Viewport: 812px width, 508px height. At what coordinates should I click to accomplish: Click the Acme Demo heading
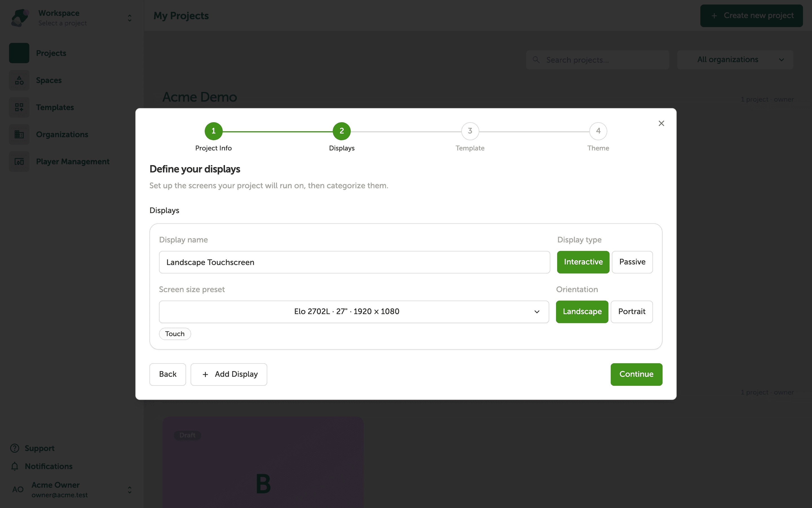coord(200,97)
